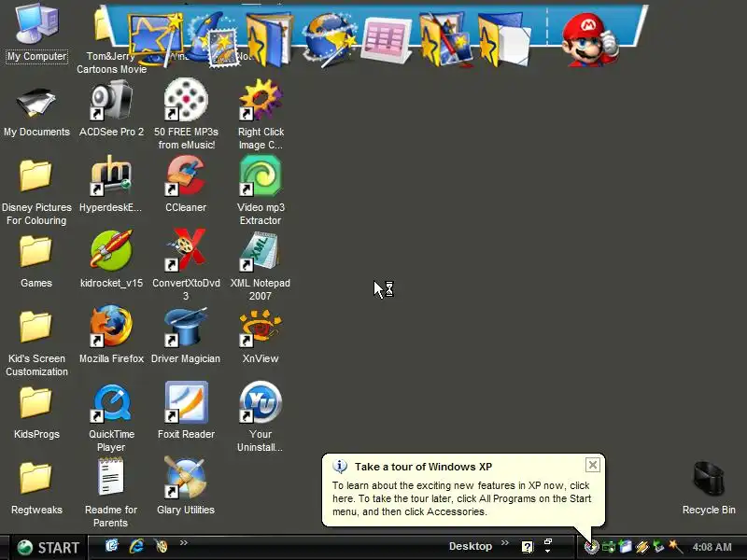Click the star folder with paintbrush dock icon
The width and height of the screenshot is (747, 560).
point(445,40)
